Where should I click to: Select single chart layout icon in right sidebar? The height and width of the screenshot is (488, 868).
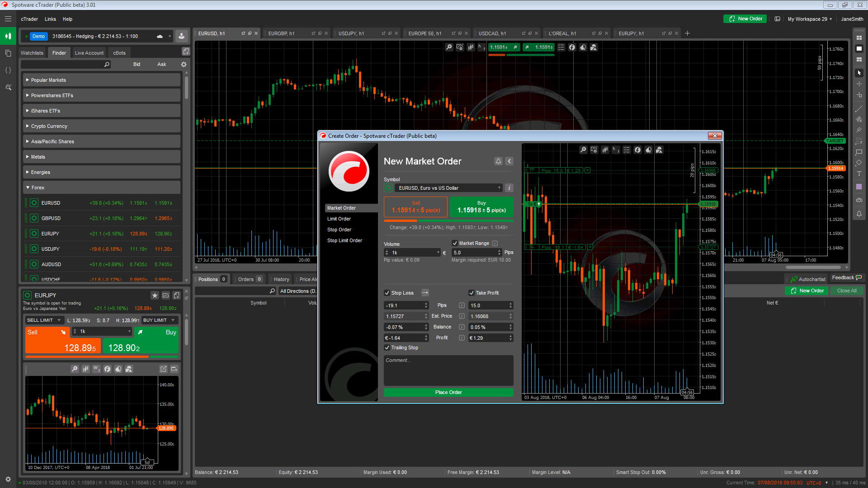point(859,48)
